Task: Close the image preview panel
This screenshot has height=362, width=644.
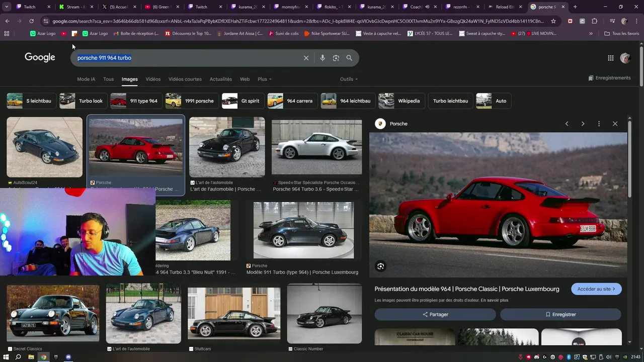Action: [x=615, y=124]
